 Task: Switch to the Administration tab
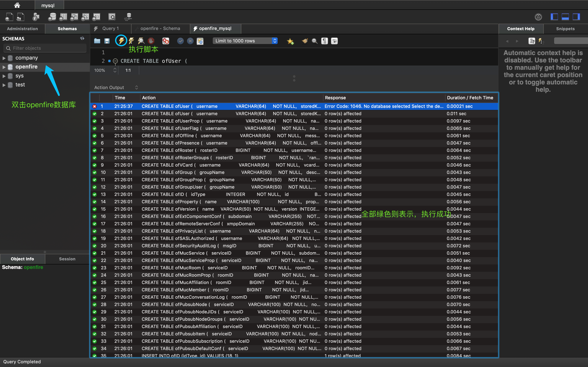point(22,29)
